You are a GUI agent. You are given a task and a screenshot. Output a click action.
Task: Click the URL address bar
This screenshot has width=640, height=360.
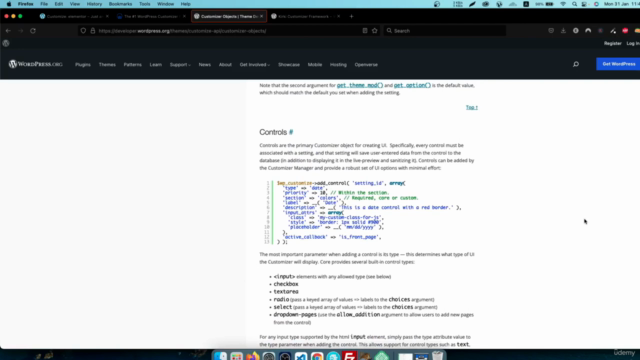coord(229,31)
